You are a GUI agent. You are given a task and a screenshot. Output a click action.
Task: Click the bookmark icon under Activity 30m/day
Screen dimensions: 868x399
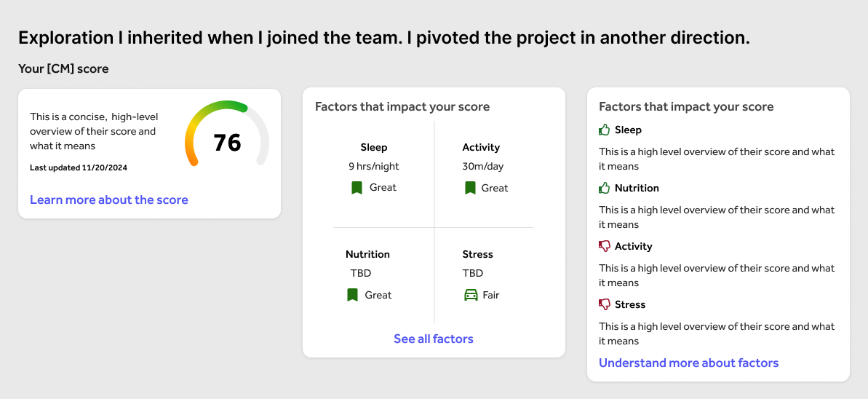coord(470,188)
